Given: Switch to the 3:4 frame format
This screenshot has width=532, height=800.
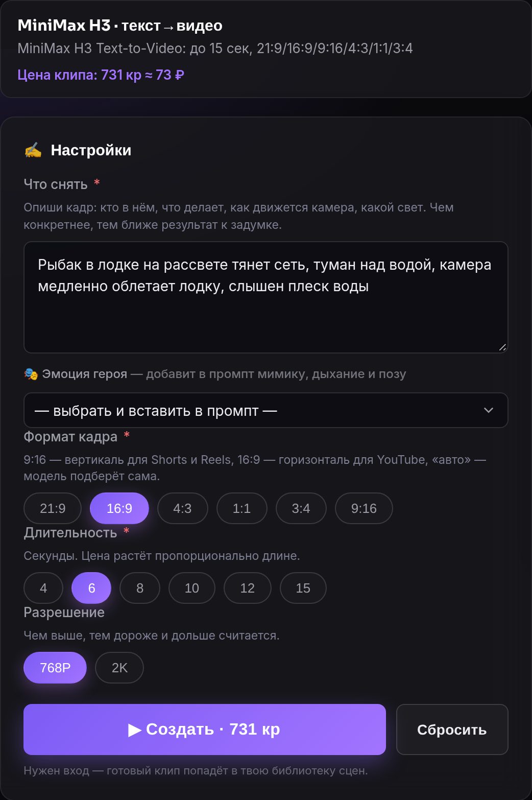Looking at the screenshot, I should pos(301,508).
